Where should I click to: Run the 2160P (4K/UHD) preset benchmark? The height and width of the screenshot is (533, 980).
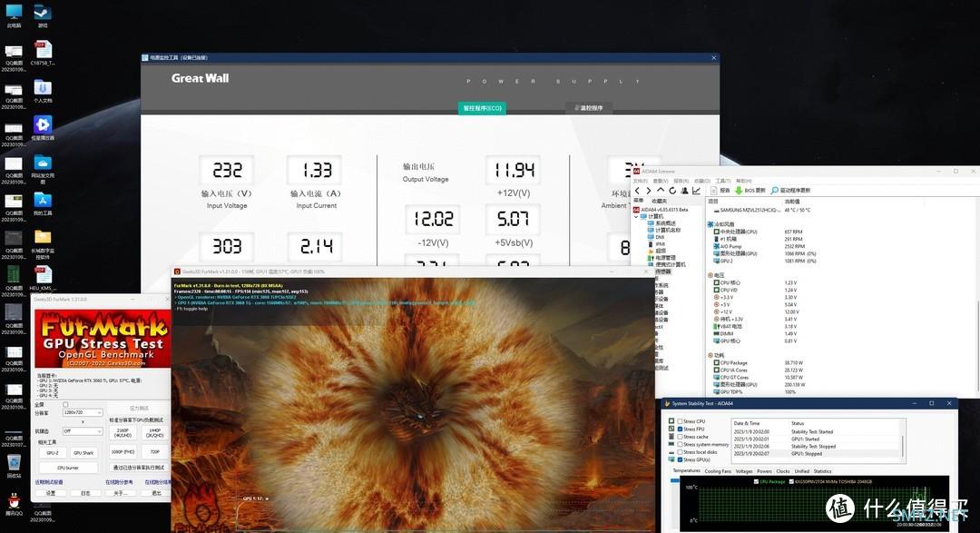(122, 432)
